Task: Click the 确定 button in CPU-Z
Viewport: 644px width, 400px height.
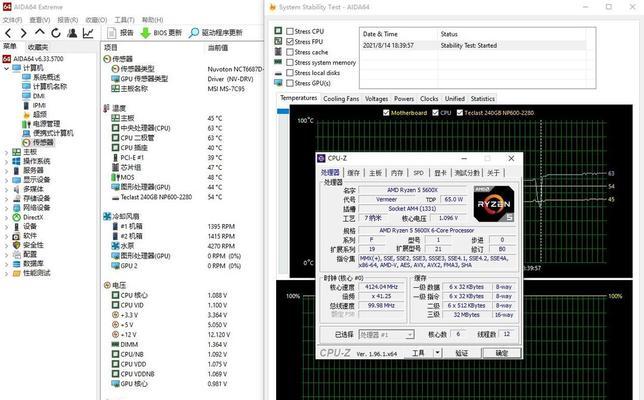Action: point(501,353)
